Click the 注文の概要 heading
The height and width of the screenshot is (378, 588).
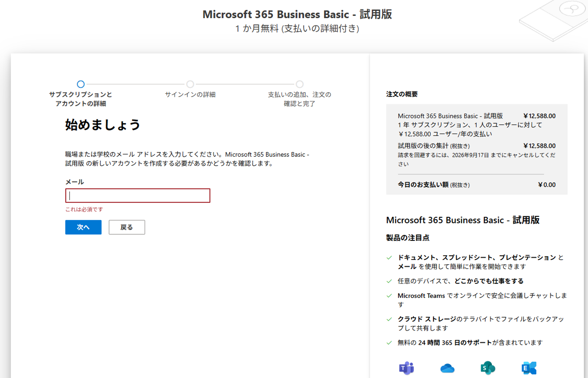[402, 94]
